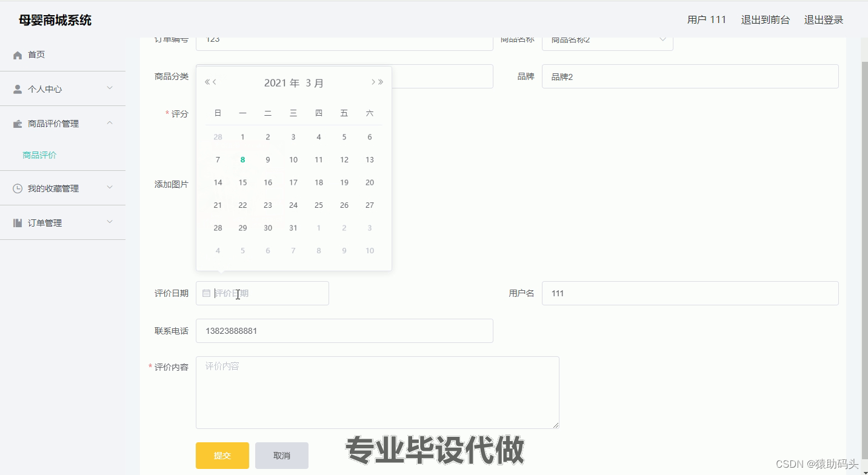Open the 商品名称 dropdown arrow
The image size is (868, 475).
663,40
